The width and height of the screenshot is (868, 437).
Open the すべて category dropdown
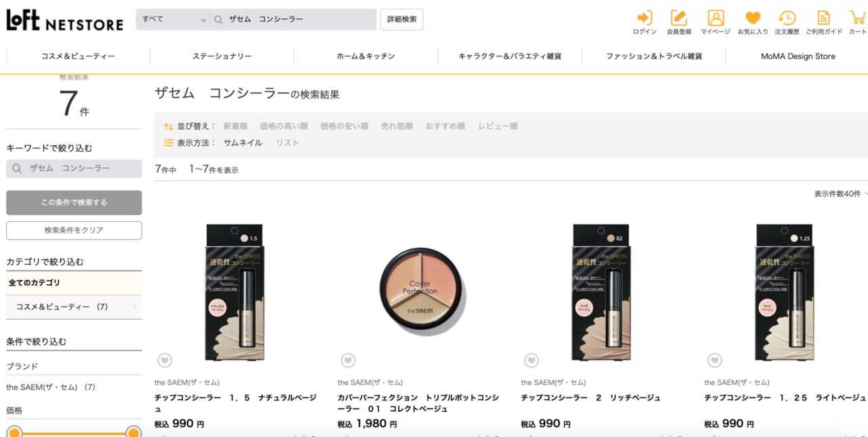pyautogui.click(x=172, y=20)
